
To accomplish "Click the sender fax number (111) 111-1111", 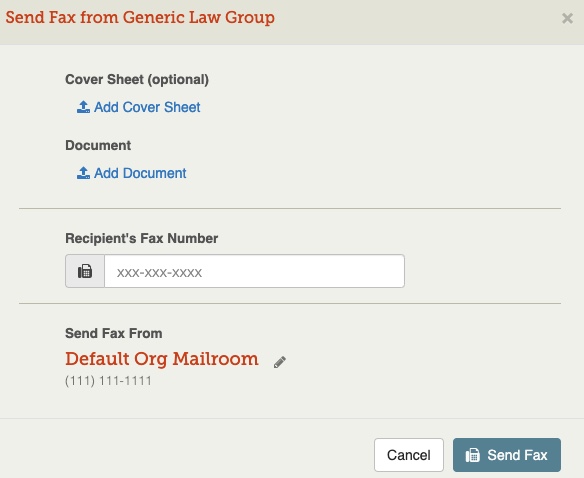I will pyautogui.click(x=108, y=381).
